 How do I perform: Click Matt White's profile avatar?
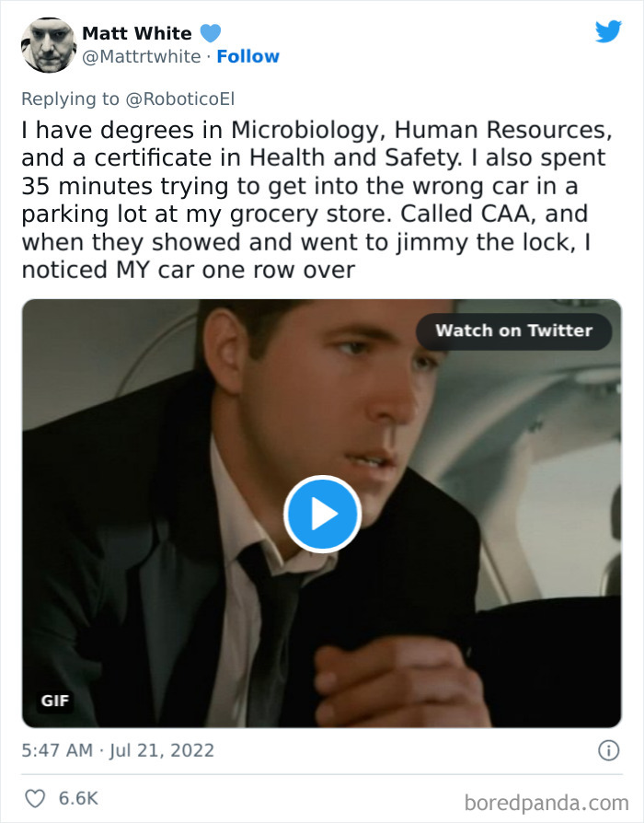(x=48, y=45)
